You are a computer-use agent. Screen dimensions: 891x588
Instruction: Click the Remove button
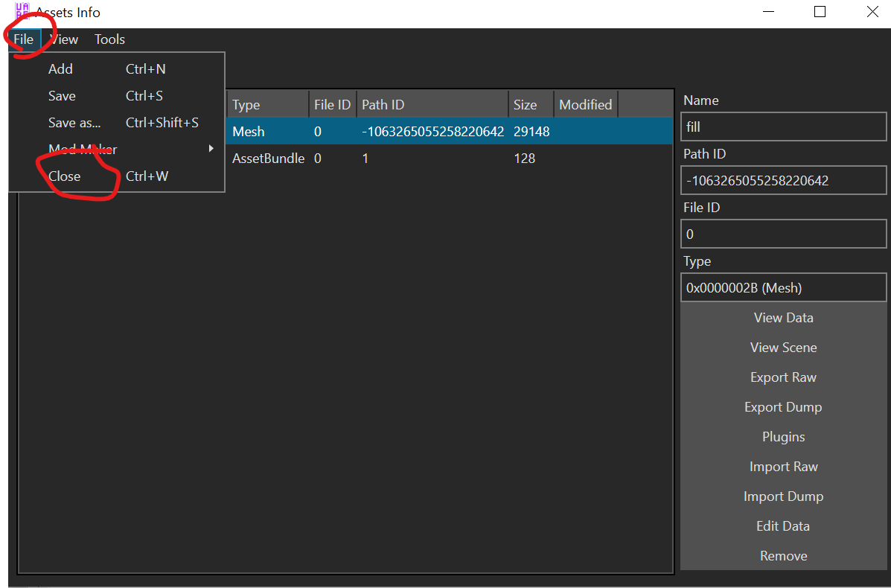point(784,556)
